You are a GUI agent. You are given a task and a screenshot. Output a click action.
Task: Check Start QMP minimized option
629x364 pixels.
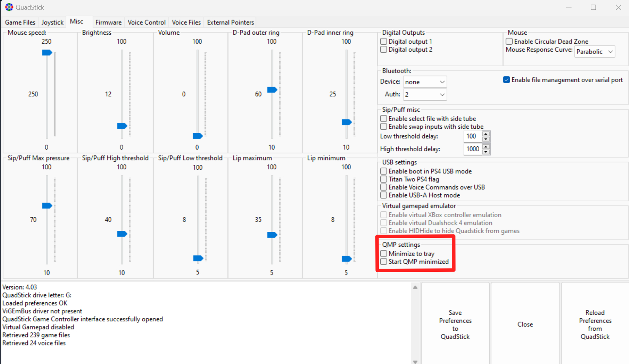384,262
